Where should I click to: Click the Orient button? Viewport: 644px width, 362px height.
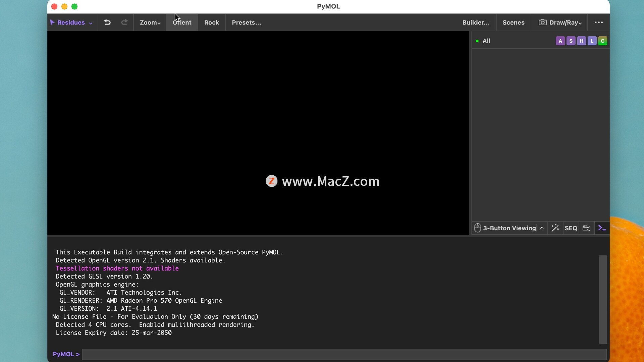182,22
